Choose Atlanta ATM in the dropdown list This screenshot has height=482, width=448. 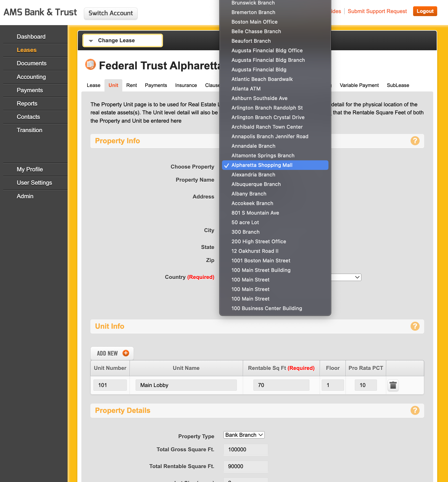pyautogui.click(x=246, y=89)
